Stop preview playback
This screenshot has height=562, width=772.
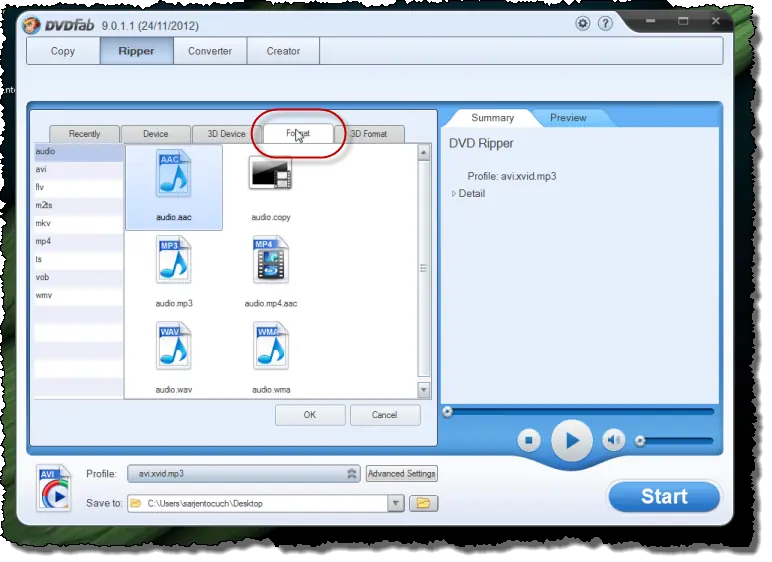click(x=529, y=440)
